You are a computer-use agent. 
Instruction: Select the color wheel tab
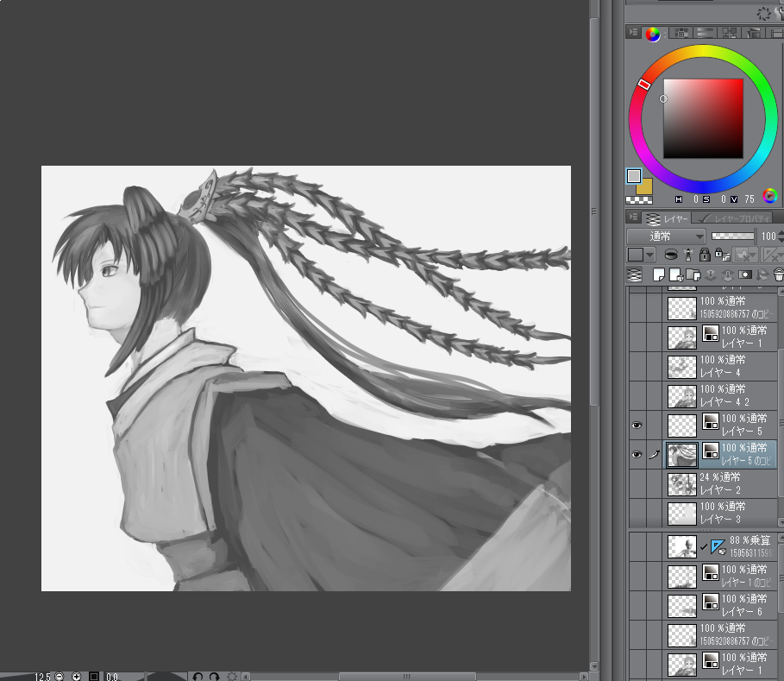(x=653, y=34)
